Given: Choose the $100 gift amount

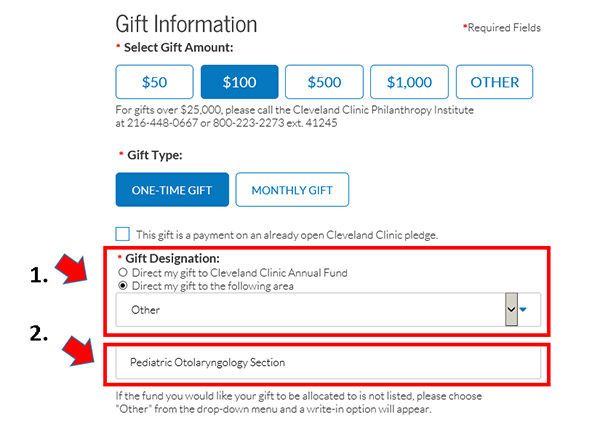Looking at the screenshot, I should point(239,83).
